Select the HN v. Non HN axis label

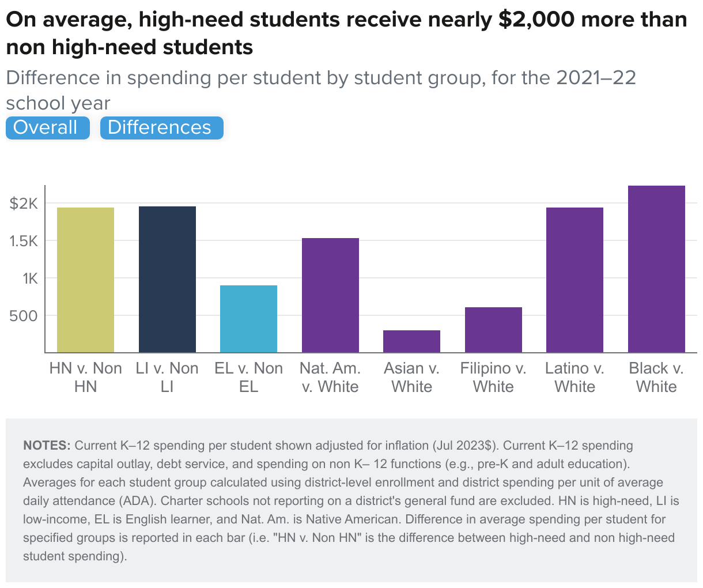85,375
